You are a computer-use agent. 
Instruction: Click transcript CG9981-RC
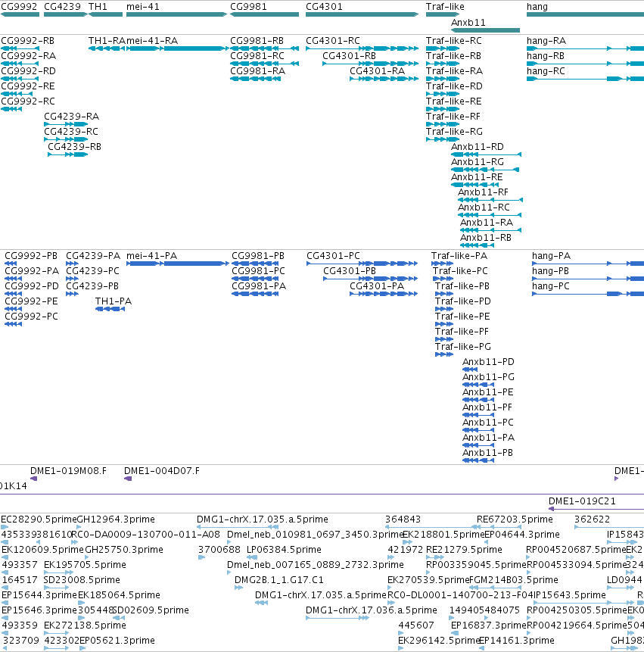(x=264, y=64)
